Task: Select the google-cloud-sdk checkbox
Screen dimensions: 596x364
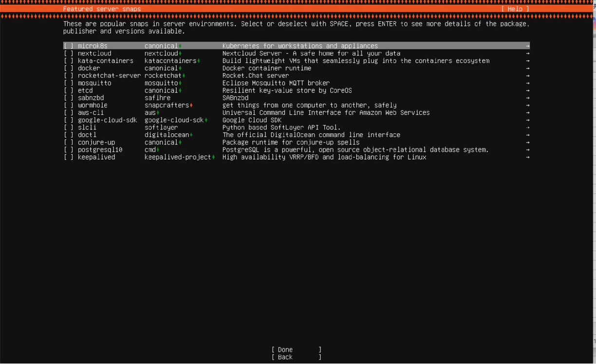Action: pyautogui.click(x=69, y=120)
